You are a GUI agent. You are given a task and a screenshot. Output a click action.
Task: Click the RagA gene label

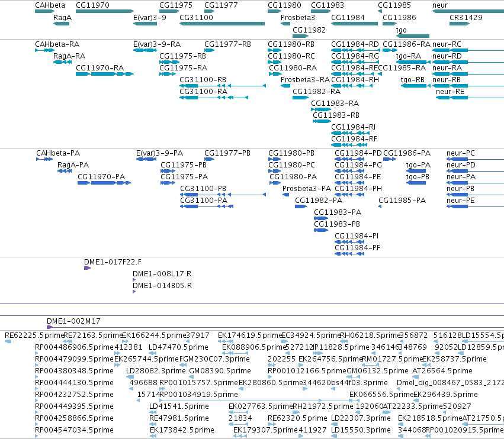pyautogui.click(x=62, y=18)
